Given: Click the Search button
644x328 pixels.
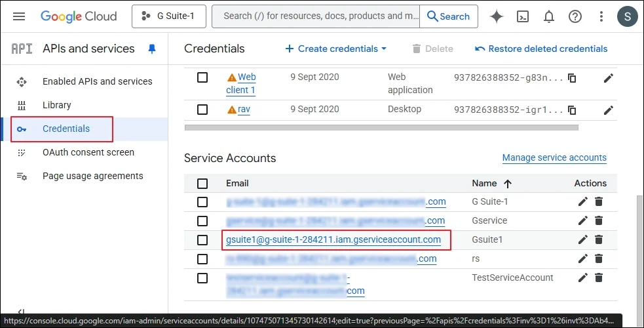Looking at the screenshot, I should pyautogui.click(x=449, y=16).
